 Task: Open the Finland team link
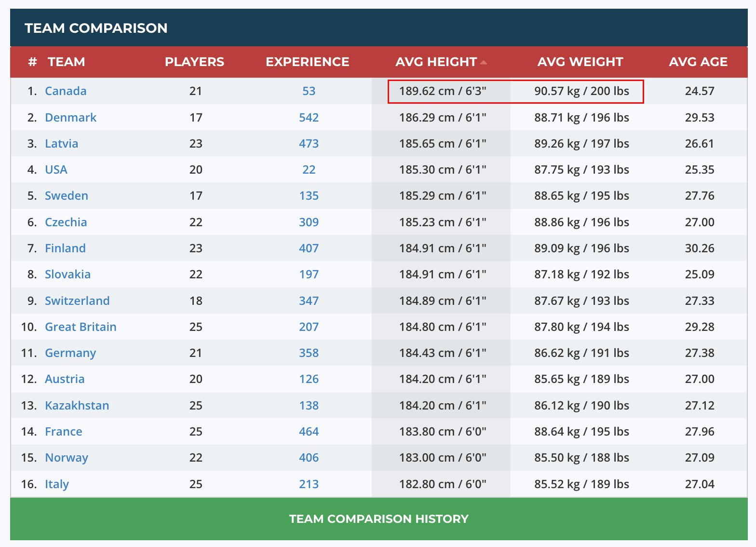tap(65, 248)
